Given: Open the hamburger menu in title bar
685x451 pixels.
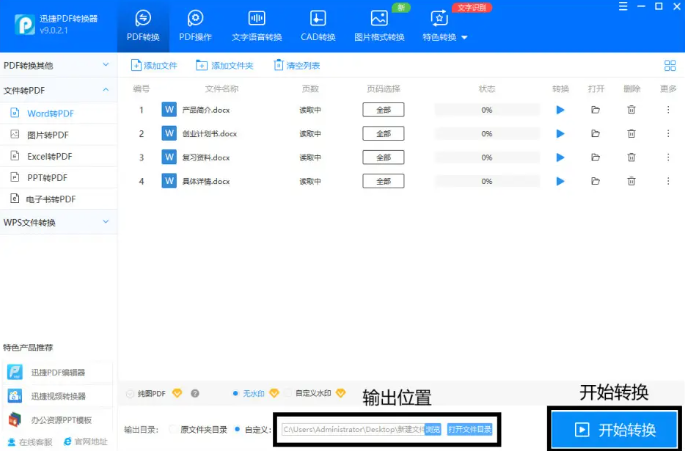Looking at the screenshot, I should pyautogui.click(x=623, y=7).
